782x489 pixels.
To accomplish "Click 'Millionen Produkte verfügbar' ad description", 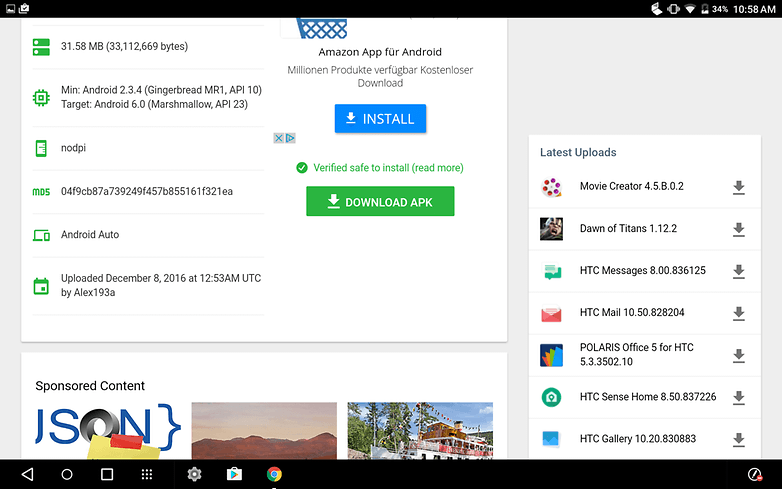I will coord(380,76).
